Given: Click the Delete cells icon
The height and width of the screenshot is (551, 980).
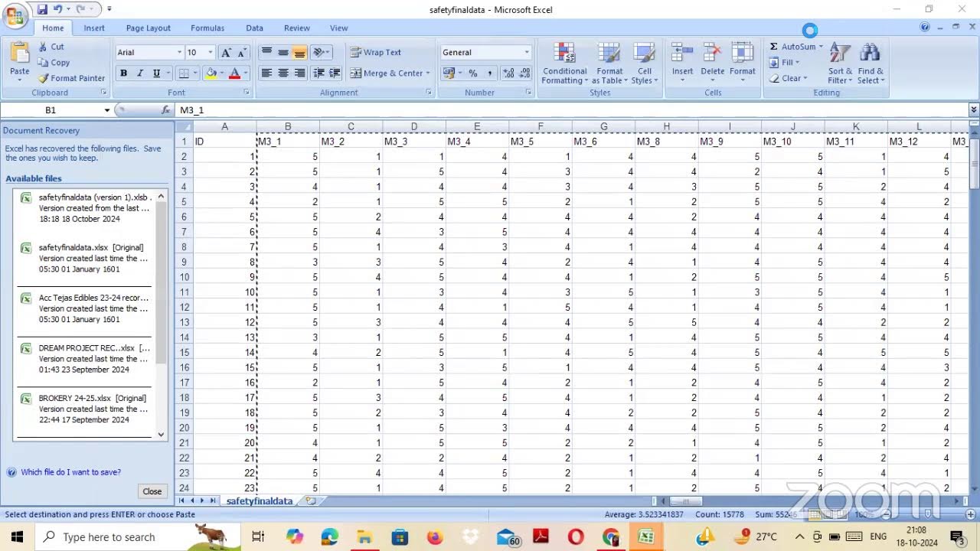Looking at the screenshot, I should [712, 54].
